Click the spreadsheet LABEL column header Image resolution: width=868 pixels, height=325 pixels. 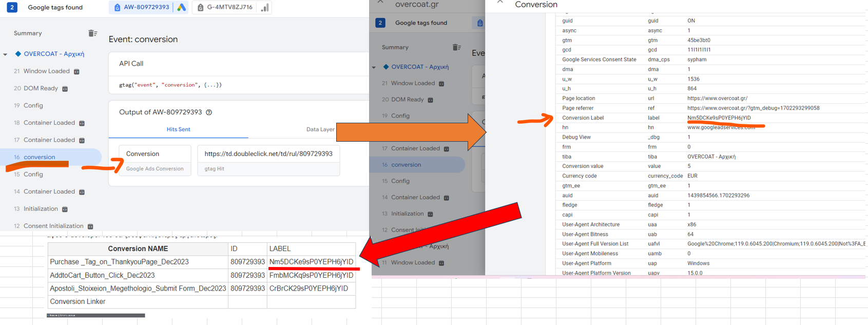pyautogui.click(x=311, y=248)
